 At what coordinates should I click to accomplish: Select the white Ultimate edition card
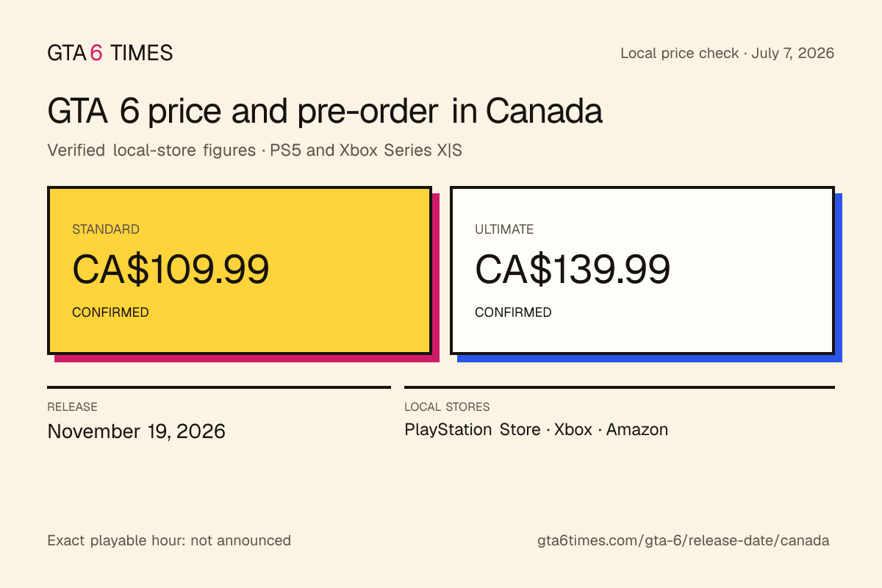(642, 270)
